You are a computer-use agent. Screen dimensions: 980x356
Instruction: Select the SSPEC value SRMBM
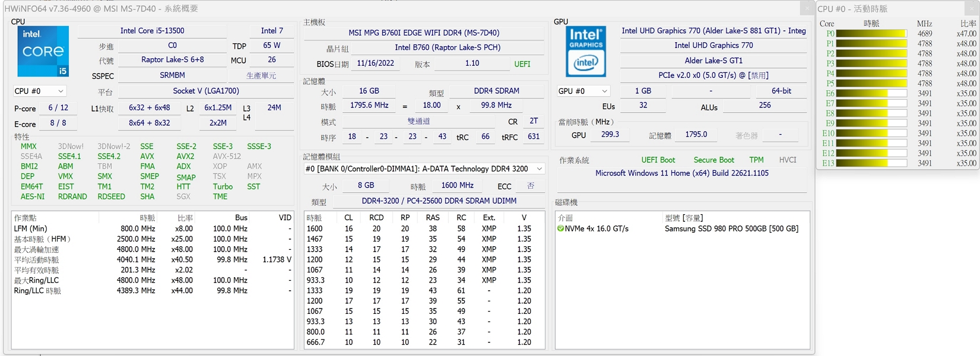[172, 75]
